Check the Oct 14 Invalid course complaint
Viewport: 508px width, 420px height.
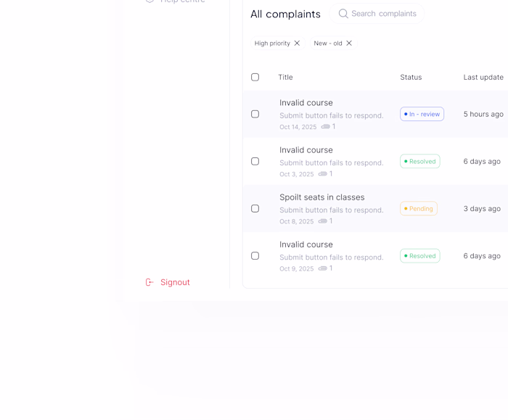point(255,114)
